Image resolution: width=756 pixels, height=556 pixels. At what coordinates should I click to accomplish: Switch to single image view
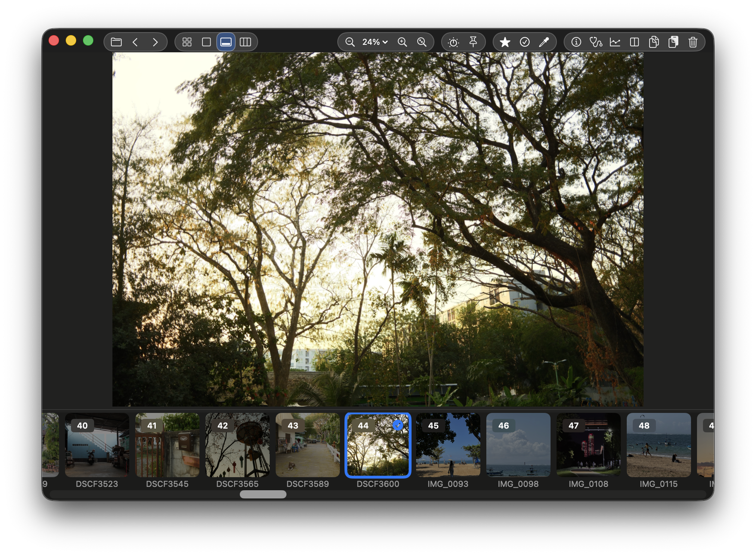(207, 42)
